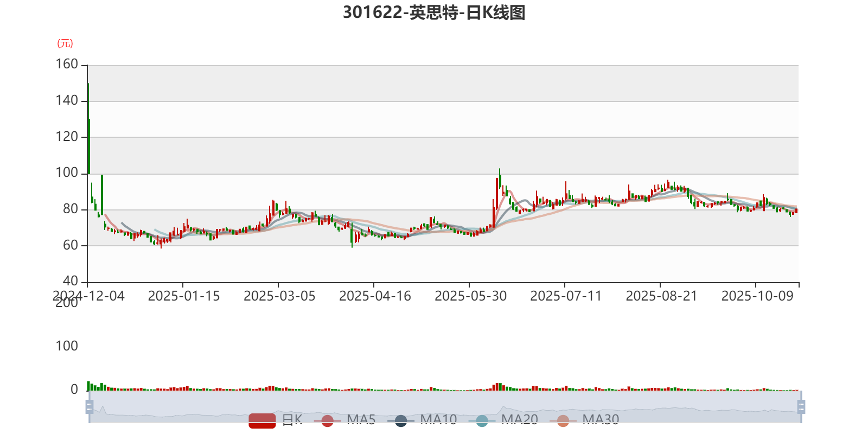Click the right data zoom slider handle
This screenshot has width=868, height=434.
801,406
